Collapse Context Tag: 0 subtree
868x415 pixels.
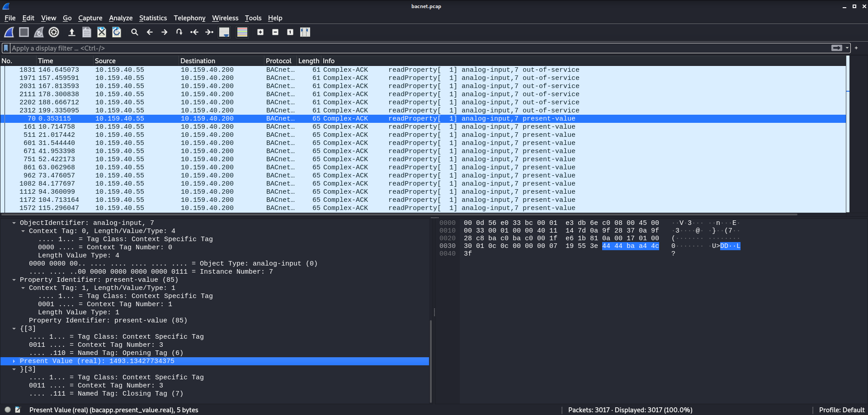pyautogui.click(x=23, y=231)
